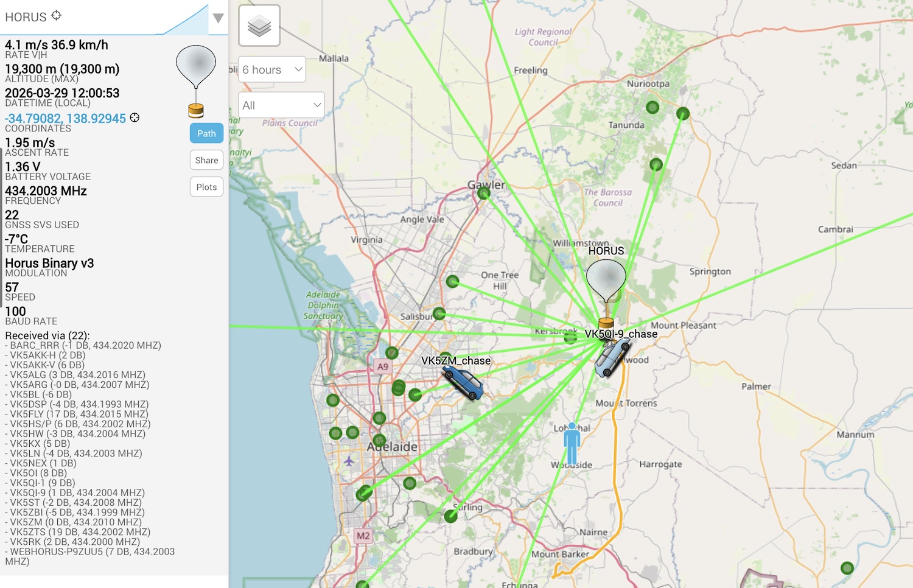
Task: Click the receiver station marker at Gawler
Action: 484,194
